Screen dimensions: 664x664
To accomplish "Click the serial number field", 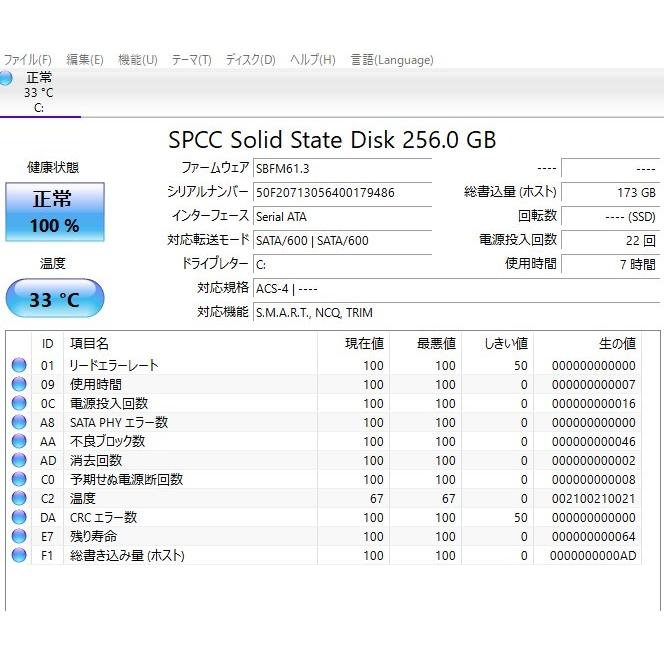I will click(x=341, y=192).
